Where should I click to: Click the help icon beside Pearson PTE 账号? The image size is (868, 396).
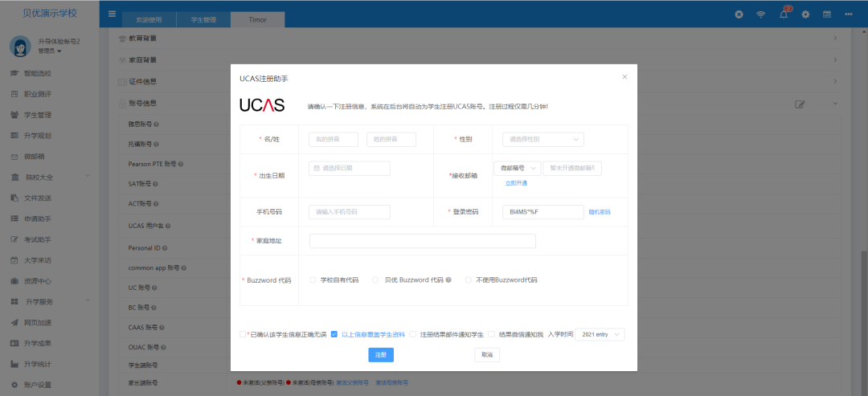[181, 164]
